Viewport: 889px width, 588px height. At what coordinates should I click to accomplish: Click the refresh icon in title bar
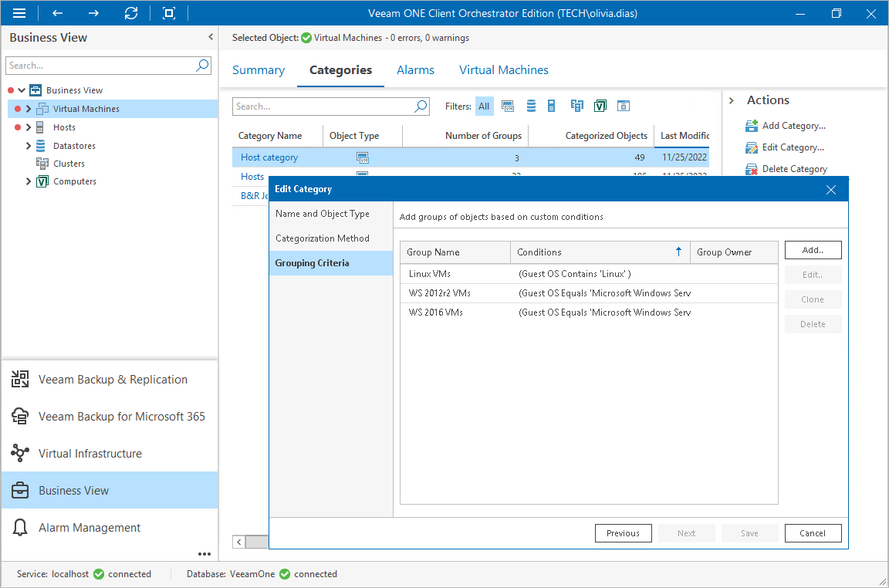(131, 13)
